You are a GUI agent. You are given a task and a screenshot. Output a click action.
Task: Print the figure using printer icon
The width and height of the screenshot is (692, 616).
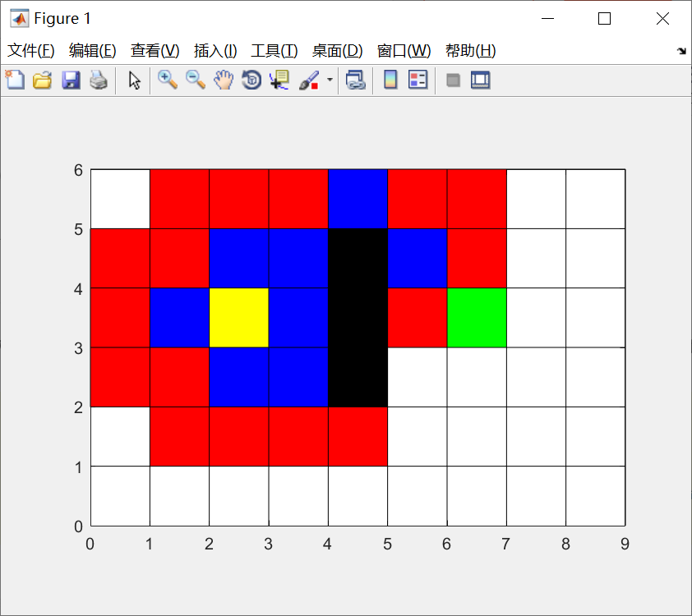pyautogui.click(x=99, y=80)
